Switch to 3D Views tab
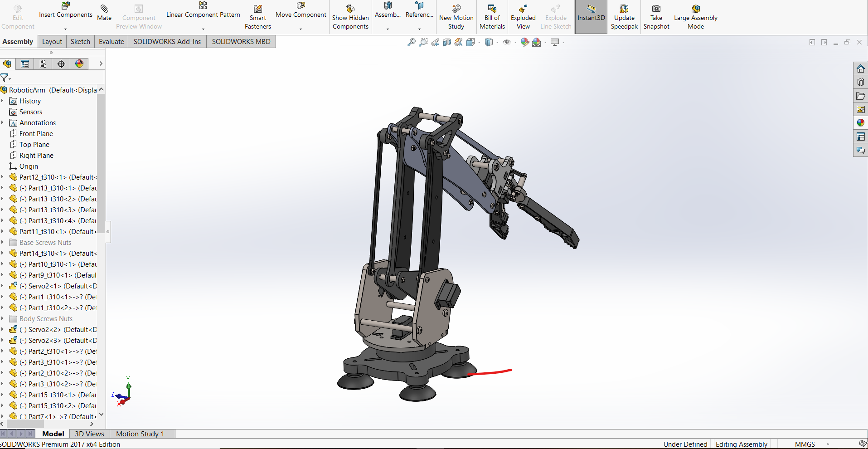Viewport: 868px width, 449px height. click(89, 434)
